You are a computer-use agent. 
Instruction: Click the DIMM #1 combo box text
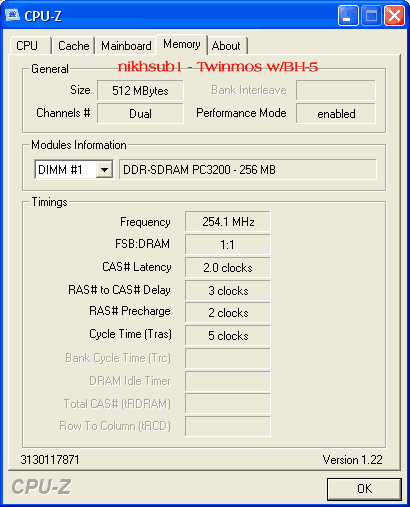tap(65, 170)
